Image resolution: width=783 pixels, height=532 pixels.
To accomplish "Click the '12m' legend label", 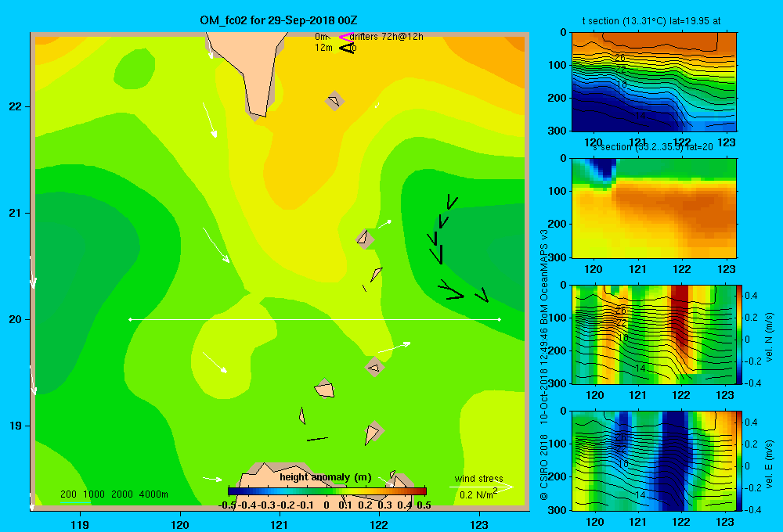I will coord(323,48).
